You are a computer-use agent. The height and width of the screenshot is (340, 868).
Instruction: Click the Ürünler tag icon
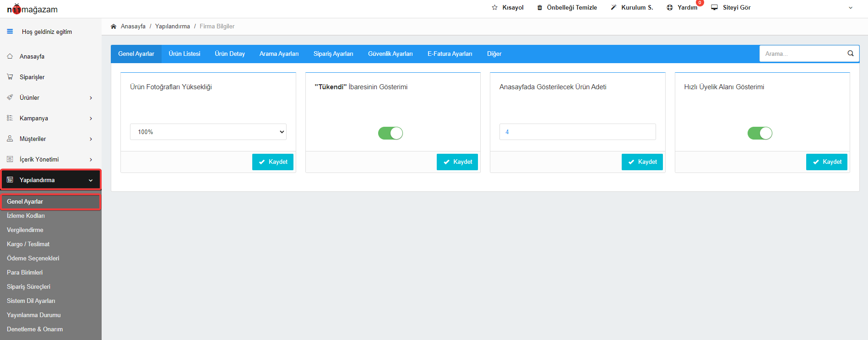tap(10, 97)
